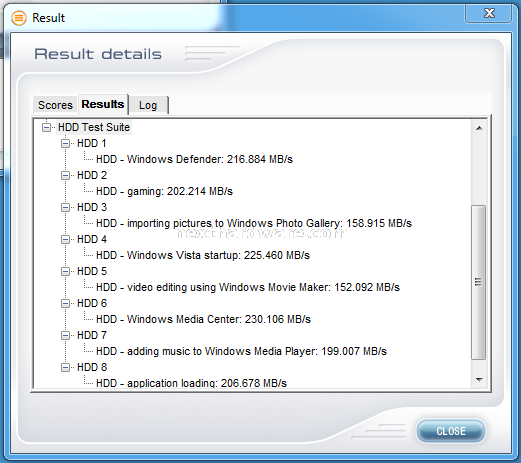Click the vertical scrollbar thumb

[x=479, y=282]
